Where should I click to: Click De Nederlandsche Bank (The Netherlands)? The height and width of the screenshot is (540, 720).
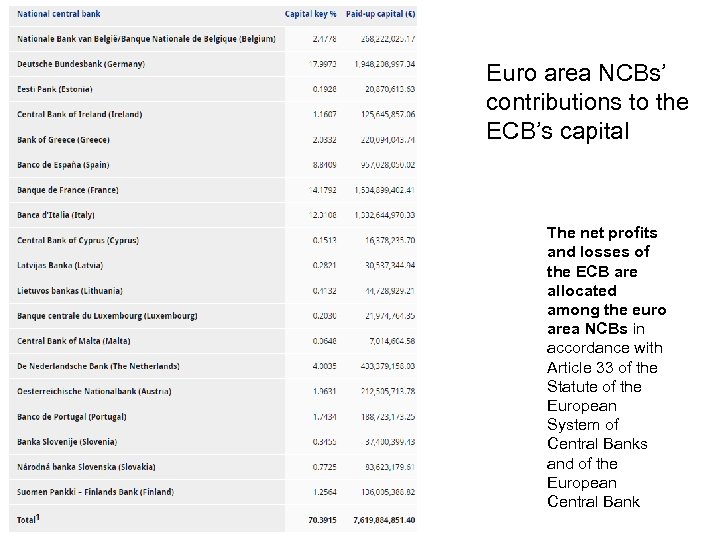98,366
